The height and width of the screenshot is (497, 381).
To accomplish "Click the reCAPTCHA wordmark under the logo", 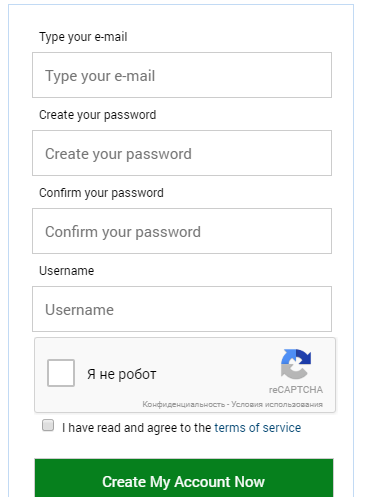I will click(x=296, y=390).
